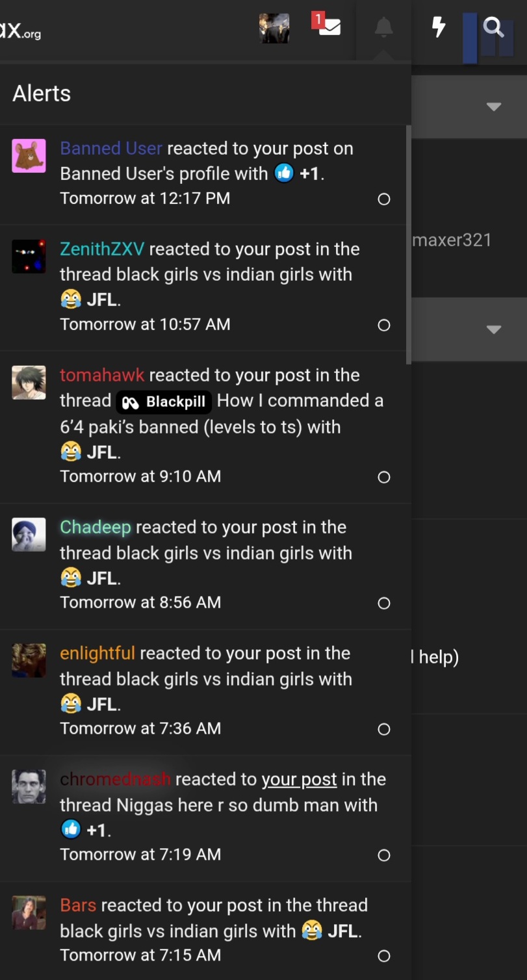This screenshot has width=527, height=980.
Task: Toggle read circle on the 9:10 AM alert
Action: [x=384, y=477]
